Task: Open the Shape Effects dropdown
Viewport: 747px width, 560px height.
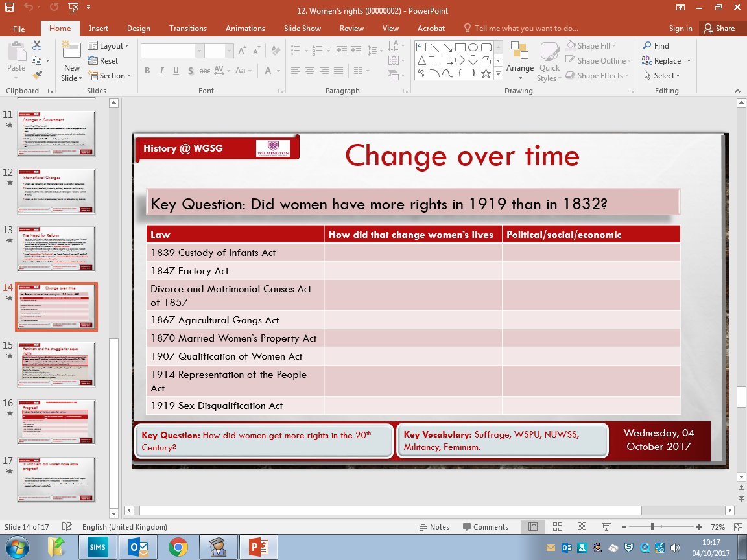Action: (597, 75)
